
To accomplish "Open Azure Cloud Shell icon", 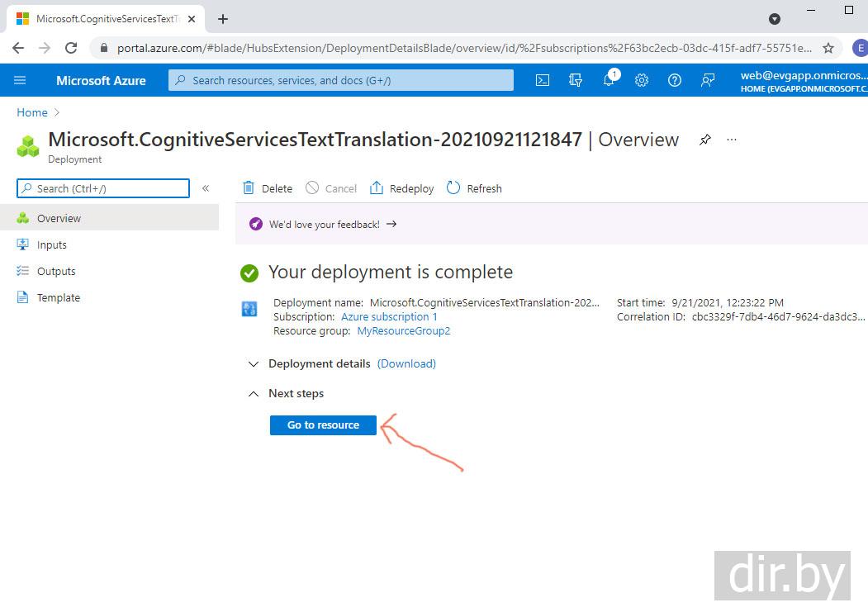I will pyautogui.click(x=543, y=80).
